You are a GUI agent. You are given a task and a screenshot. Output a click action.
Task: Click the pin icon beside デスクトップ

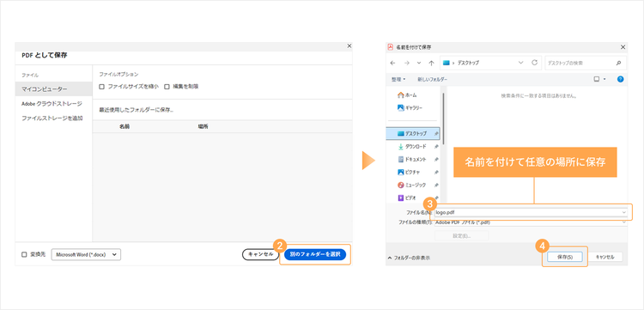(435, 134)
